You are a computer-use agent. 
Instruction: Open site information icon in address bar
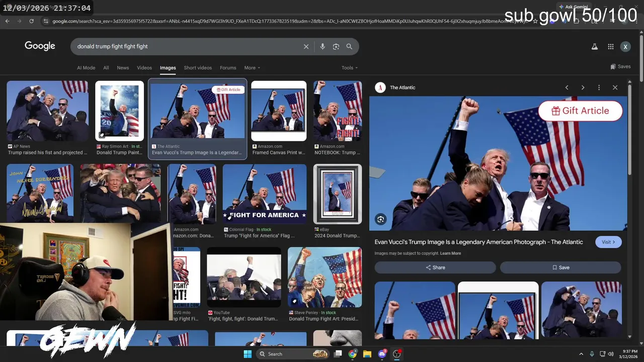tap(46, 21)
